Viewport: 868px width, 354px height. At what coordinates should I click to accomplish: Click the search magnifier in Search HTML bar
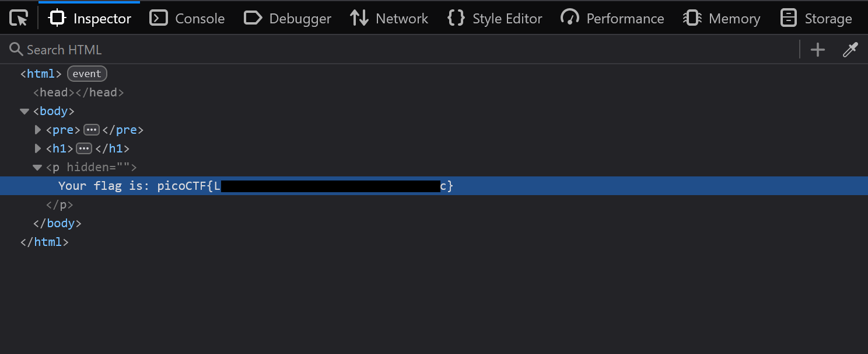coord(15,50)
